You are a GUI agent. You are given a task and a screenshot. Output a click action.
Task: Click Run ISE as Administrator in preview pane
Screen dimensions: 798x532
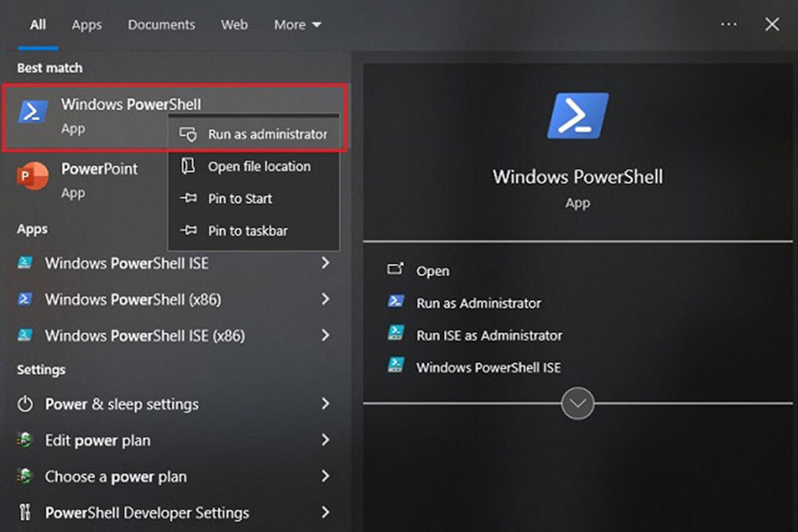[489, 335]
